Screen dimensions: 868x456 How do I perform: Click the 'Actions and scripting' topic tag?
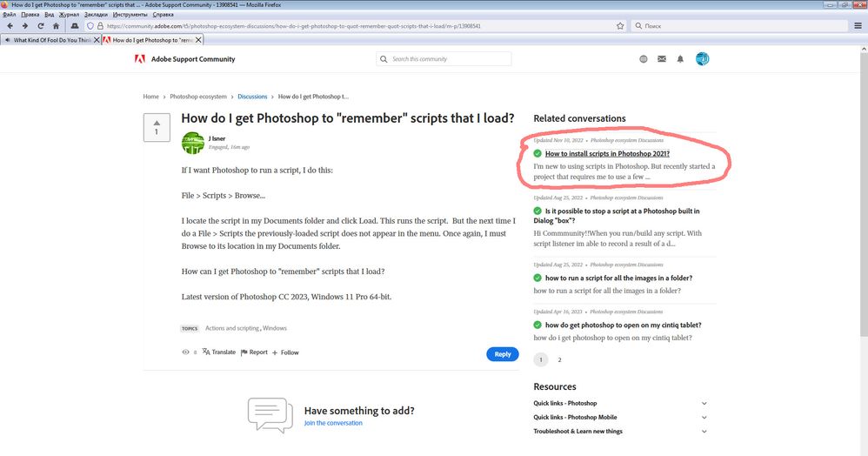pyautogui.click(x=232, y=328)
